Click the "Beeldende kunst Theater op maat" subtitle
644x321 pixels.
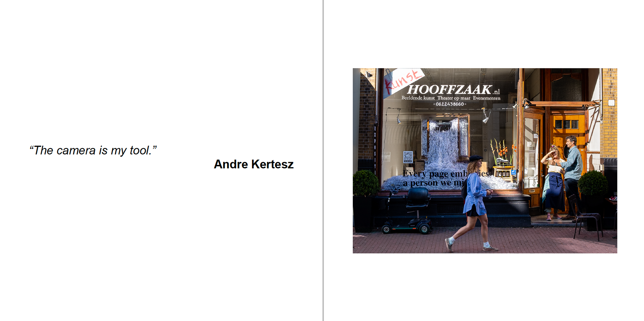click(x=436, y=98)
